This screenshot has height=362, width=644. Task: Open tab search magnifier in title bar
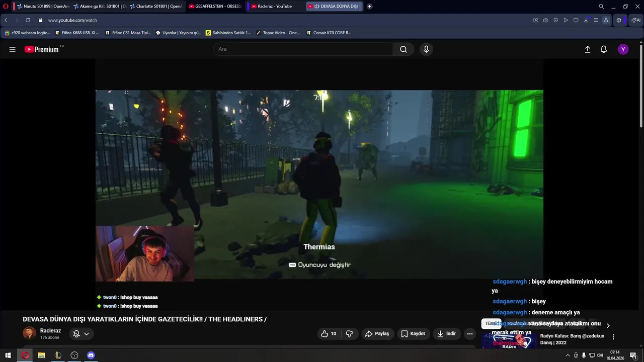[x=601, y=7]
